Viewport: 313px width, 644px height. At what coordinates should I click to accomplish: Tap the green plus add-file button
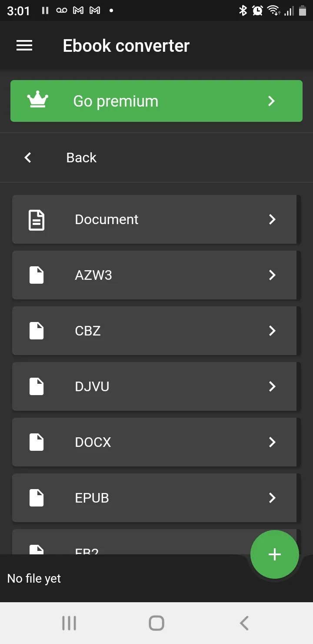(274, 554)
